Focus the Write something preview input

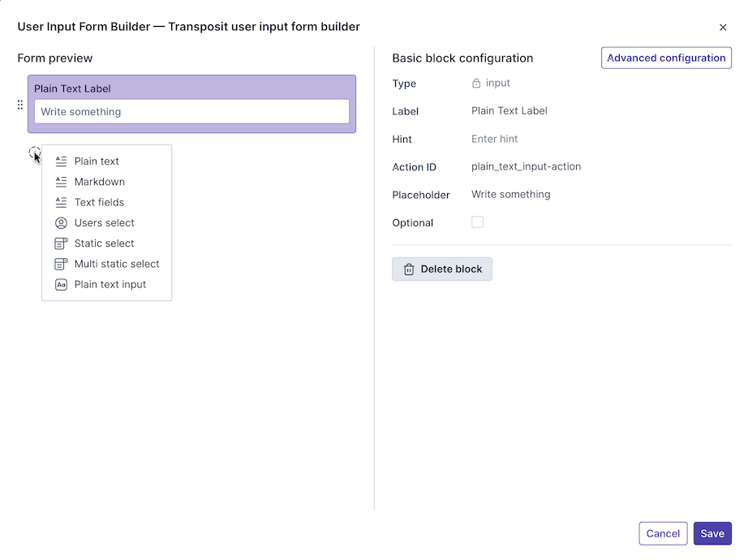coord(191,112)
